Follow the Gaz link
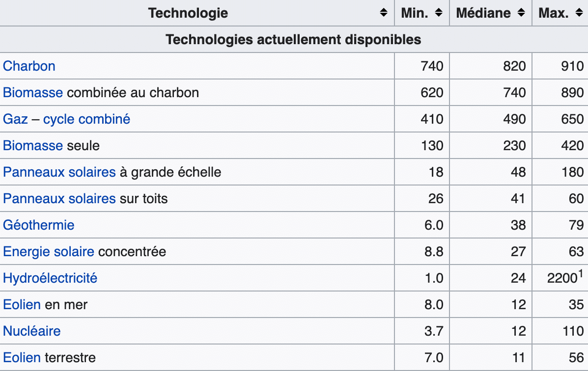This screenshot has height=371, width=588. tap(15, 119)
